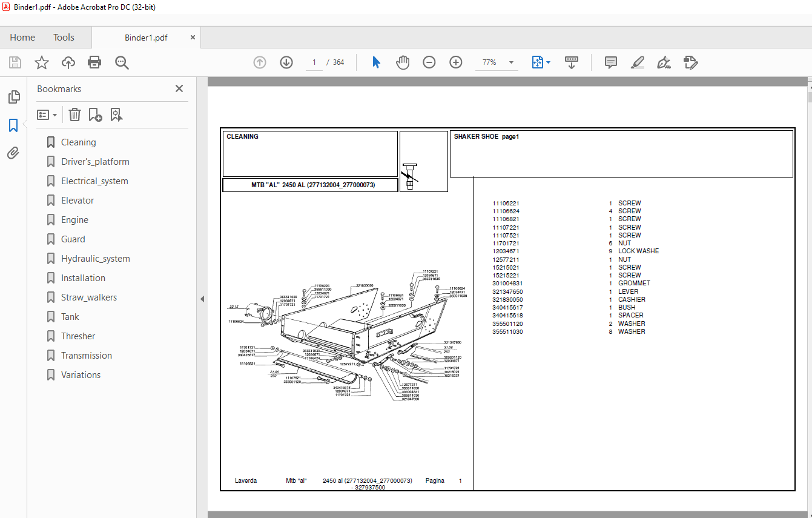
Task: Toggle the Bookmarks side panel icon
Action: pos(13,125)
